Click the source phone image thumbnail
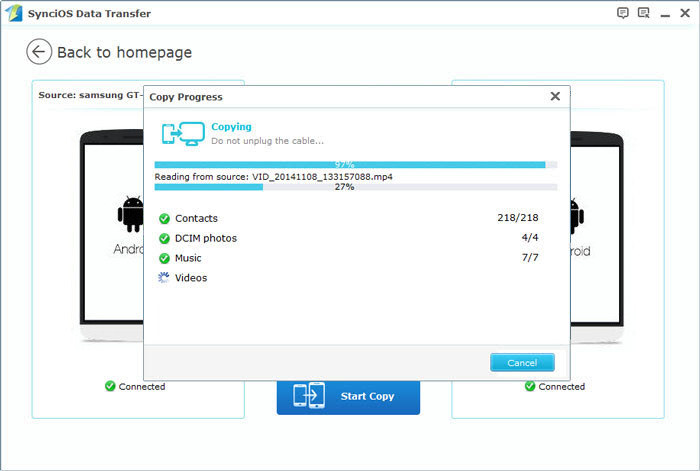700x471 pixels. (112, 237)
